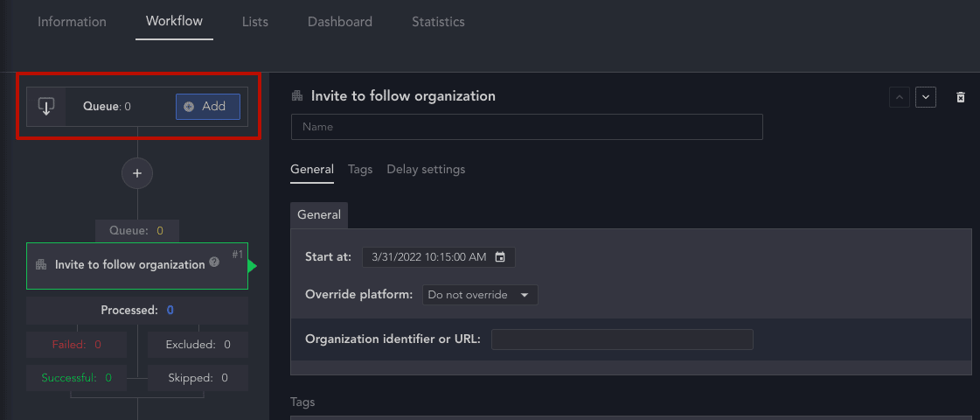Select the Invite to follow organization node
This screenshot has width=980, height=420.
point(137,266)
